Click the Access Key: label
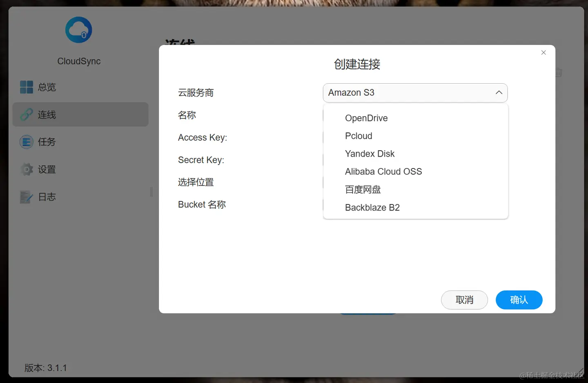This screenshot has width=588, height=383. (203, 137)
